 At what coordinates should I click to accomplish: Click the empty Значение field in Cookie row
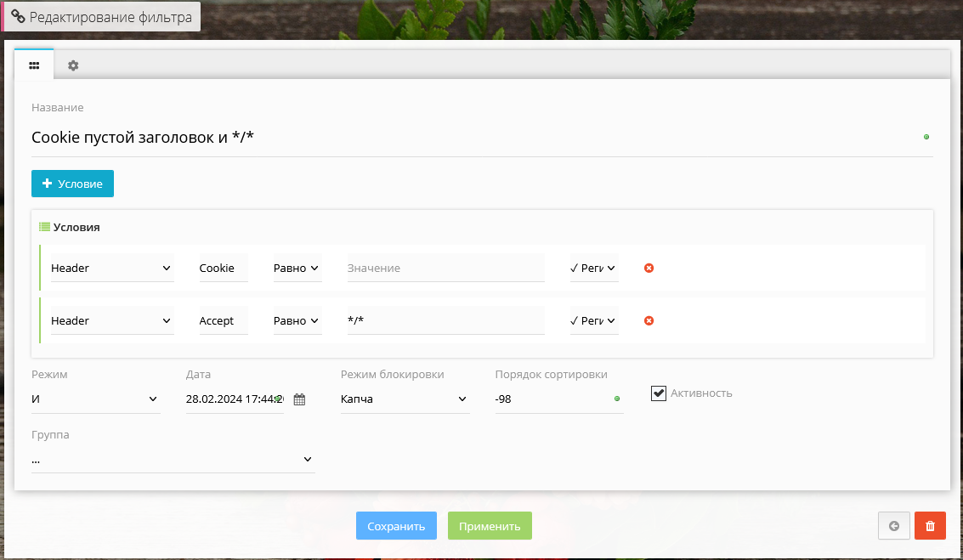[x=445, y=269]
